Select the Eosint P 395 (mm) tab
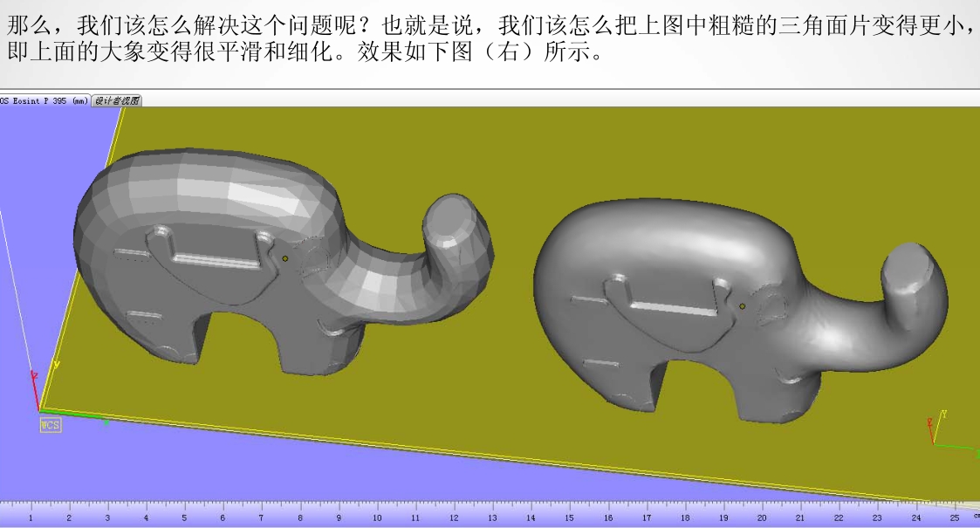The image size is (980, 528). 45,101
